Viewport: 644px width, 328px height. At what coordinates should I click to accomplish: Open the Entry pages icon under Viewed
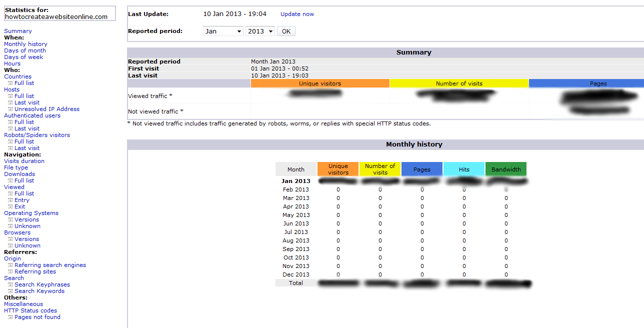click(x=11, y=200)
